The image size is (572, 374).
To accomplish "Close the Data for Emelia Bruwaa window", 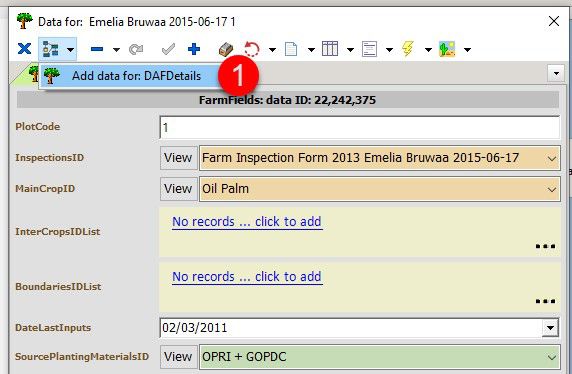I will click(x=554, y=21).
